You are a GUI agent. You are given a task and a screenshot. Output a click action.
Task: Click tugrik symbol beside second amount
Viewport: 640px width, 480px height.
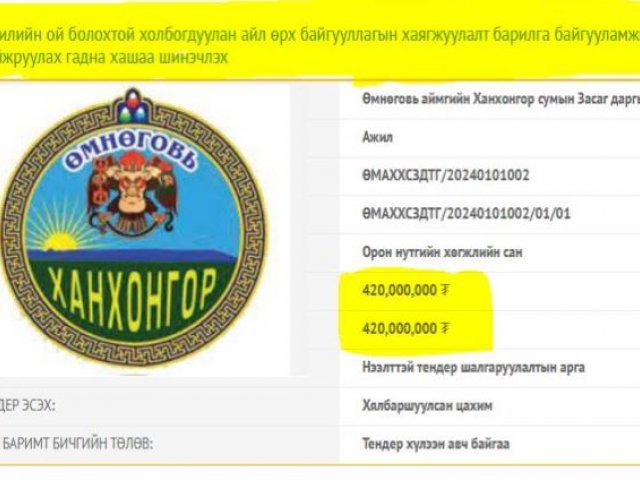click(445, 328)
